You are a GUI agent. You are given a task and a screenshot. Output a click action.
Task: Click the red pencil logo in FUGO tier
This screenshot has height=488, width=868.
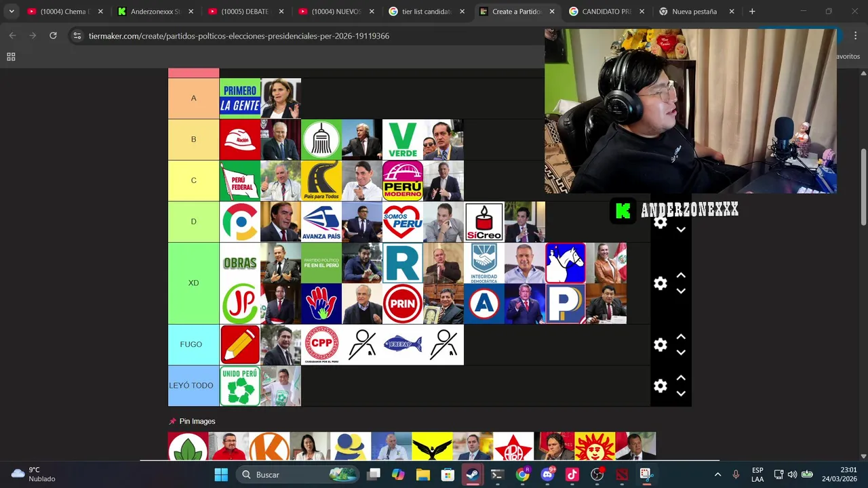tap(240, 345)
